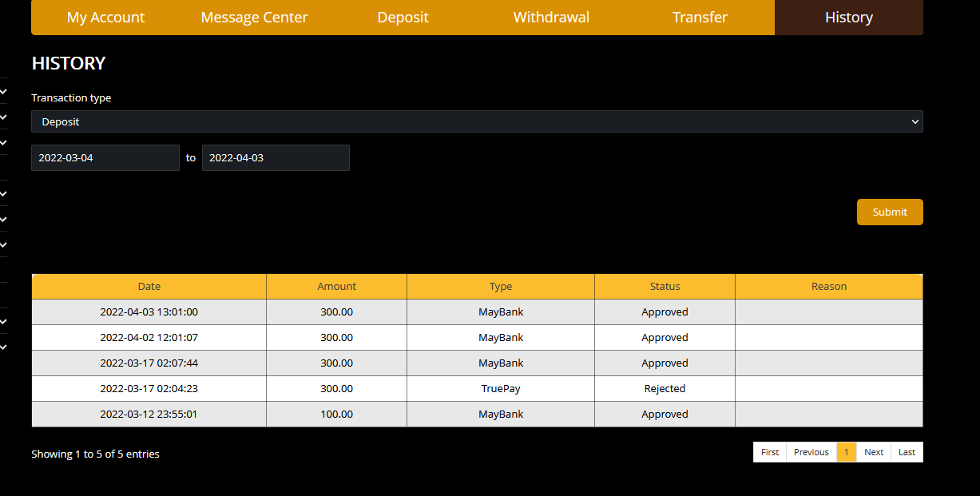Click the History tab

click(848, 18)
